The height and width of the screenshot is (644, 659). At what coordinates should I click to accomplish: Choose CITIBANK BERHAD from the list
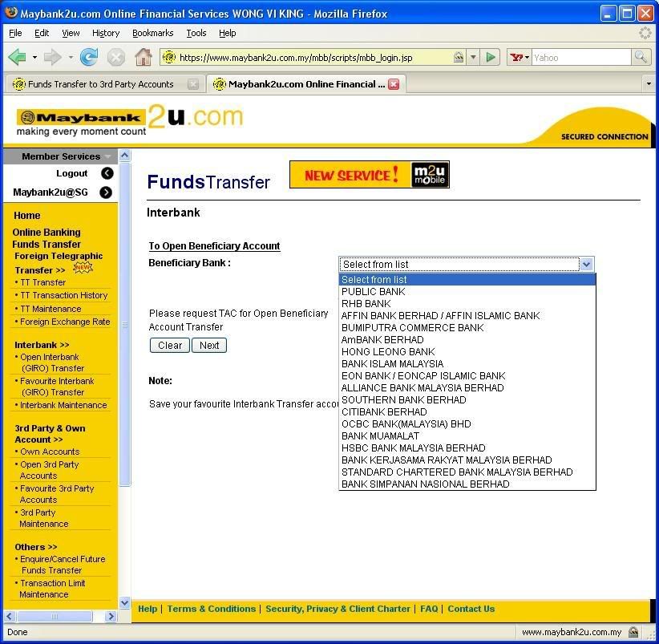click(x=467, y=412)
